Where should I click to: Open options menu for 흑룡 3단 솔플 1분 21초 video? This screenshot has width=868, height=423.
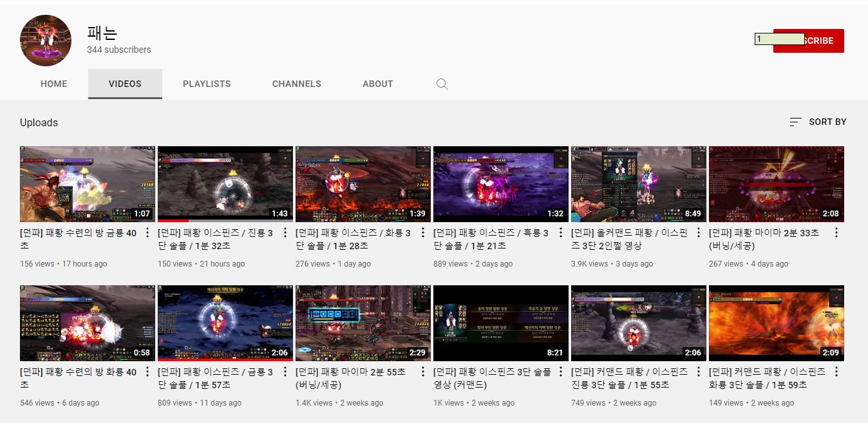(561, 233)
